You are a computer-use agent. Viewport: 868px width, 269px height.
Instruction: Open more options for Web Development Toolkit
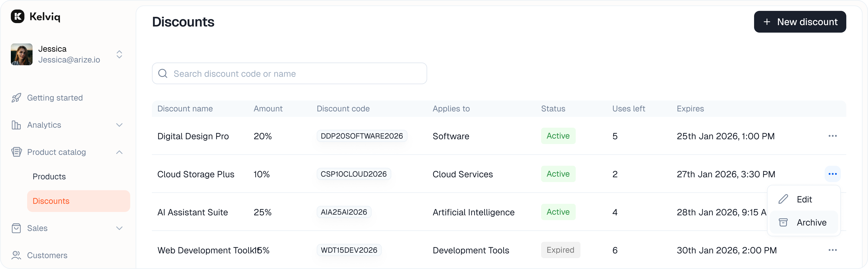click(x=832, y=250)
